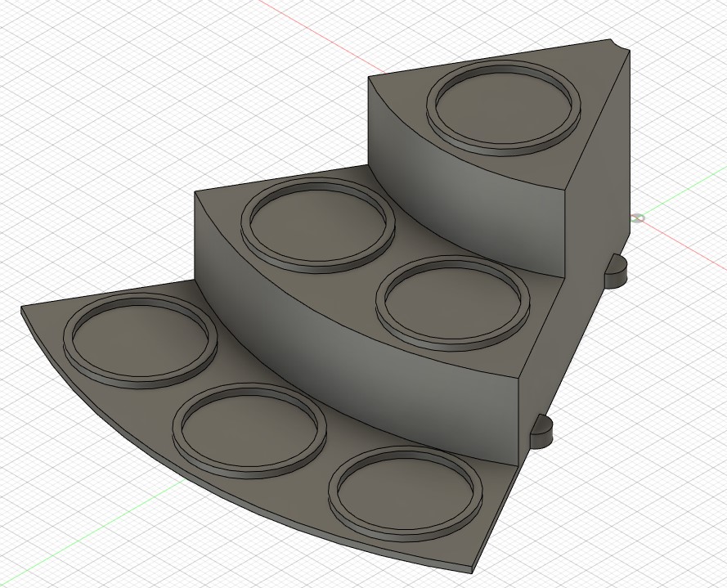The width and height of the screenshot is (727, 588).
Task: Pick the lower connector tab on the side wall
Action: coord(541,431)
